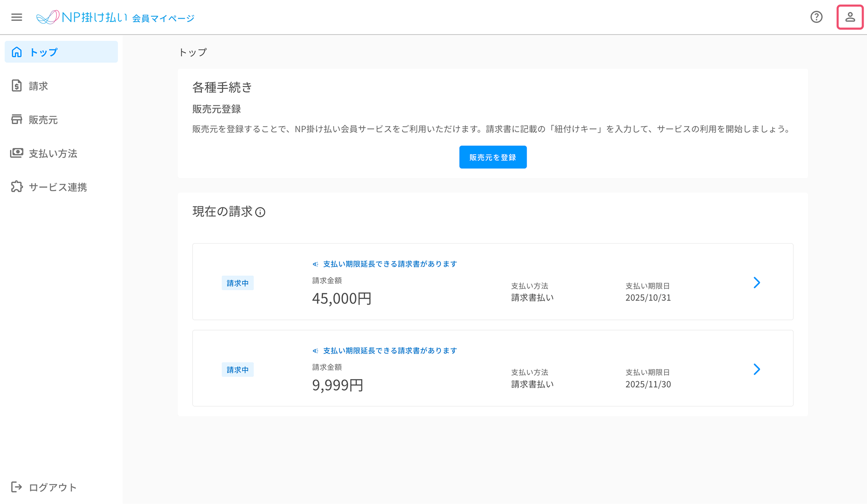Select the 販売元 sidebar icon

[x=17, y=120]
